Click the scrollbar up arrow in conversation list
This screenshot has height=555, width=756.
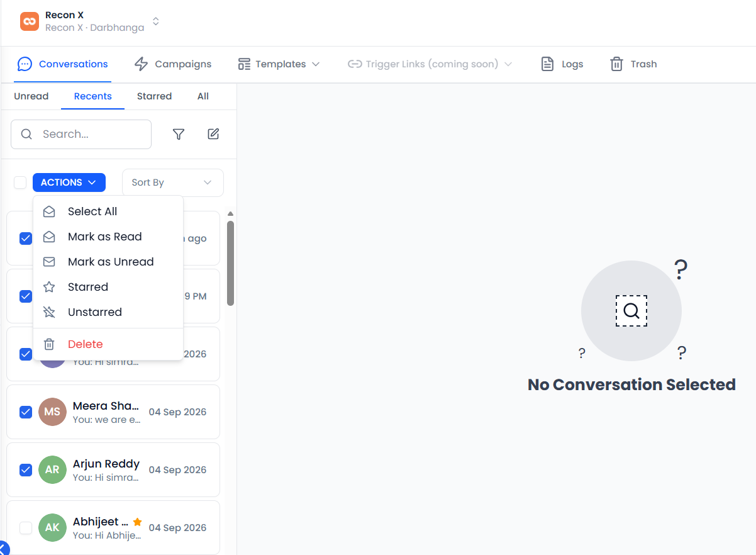click(x=230, y=214)
